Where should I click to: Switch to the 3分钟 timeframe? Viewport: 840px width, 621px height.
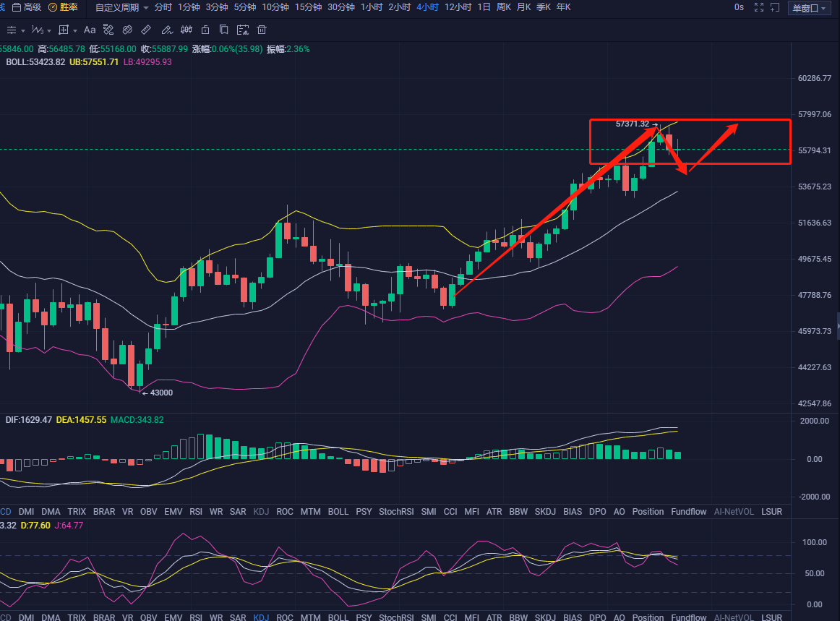216,7
